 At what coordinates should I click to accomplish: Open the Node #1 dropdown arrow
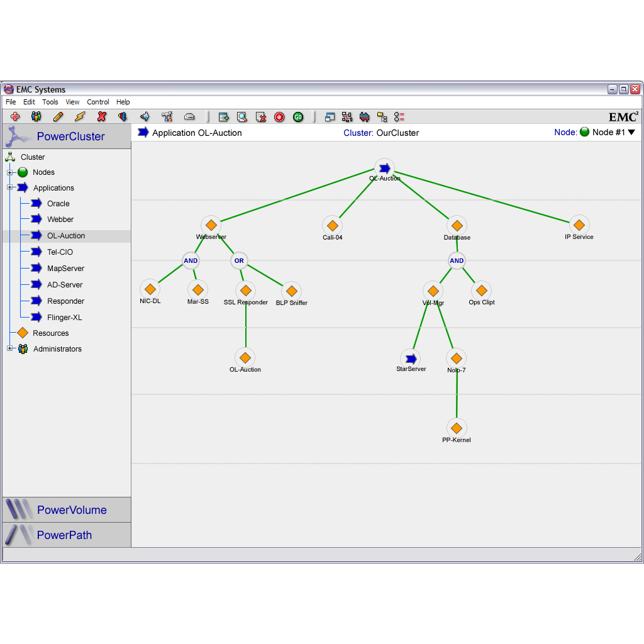(x=631, y=132)
